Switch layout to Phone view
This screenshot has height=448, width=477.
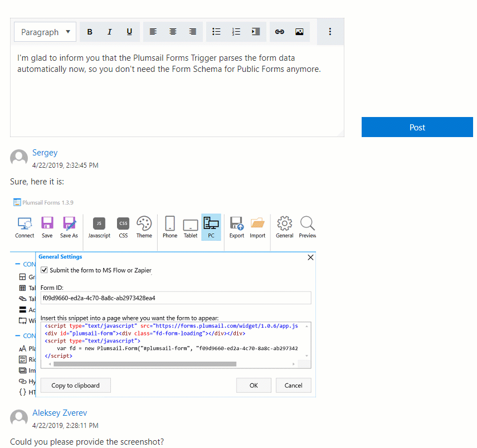[170, 227]
